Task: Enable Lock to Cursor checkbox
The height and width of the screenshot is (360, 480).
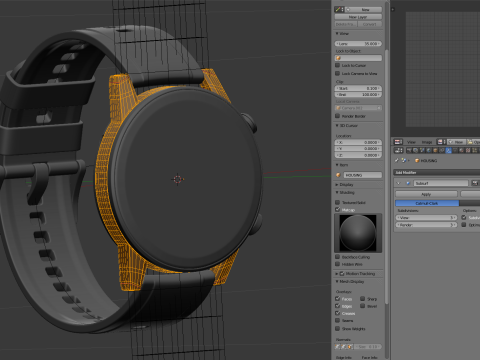Action: point(337,65)
